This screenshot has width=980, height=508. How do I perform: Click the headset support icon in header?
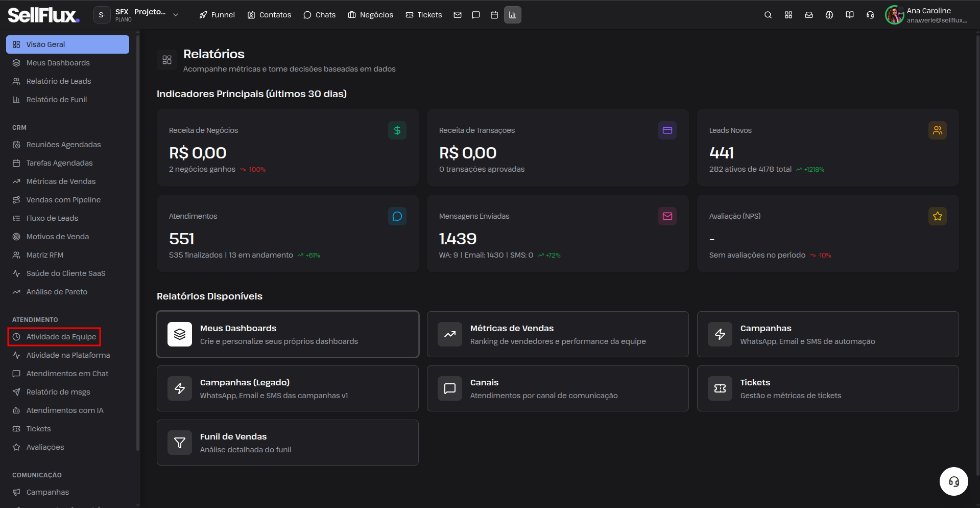click(x=870, y=15)
